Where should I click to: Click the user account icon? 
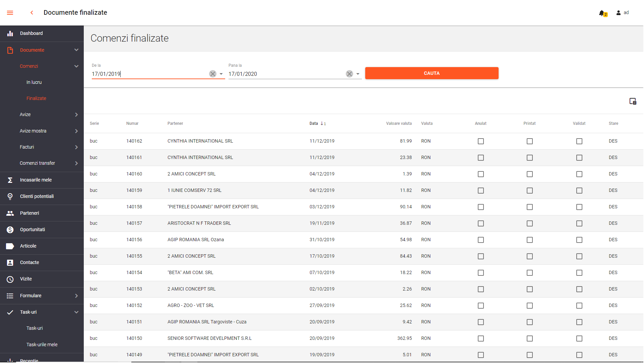pos(619,13)
